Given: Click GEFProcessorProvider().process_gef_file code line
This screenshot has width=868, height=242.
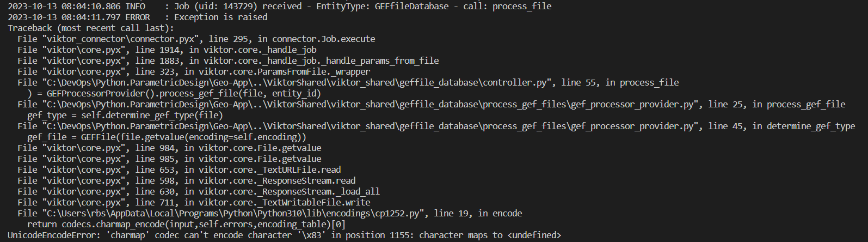Looking at the screenshot, I should (174, 93).
